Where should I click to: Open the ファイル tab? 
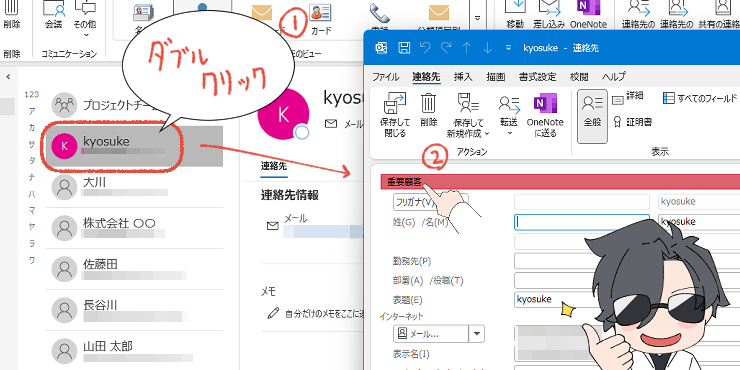pos(386,77)
